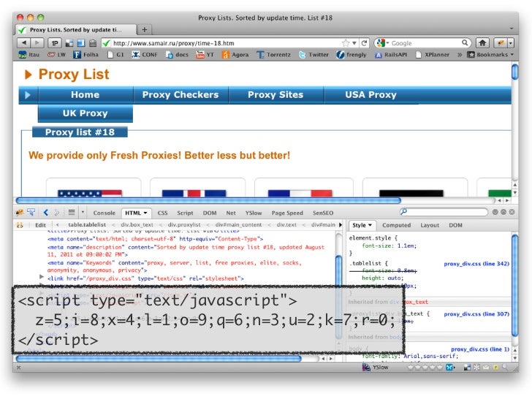This screenshot has width=532, height=399.
Task: Click the break-on-mutation icon beside Edit
Action: click(x=20, y=224)
